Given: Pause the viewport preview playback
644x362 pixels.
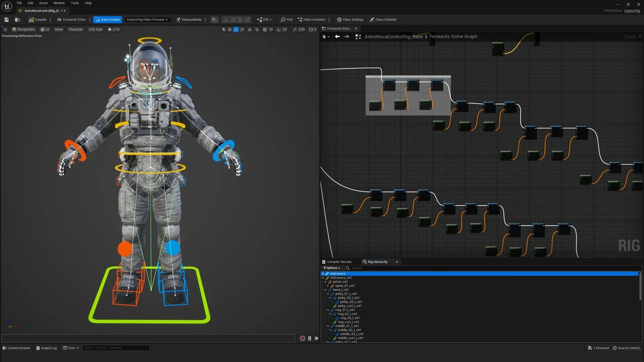Looking at the screenshot, I should (310, 338).
